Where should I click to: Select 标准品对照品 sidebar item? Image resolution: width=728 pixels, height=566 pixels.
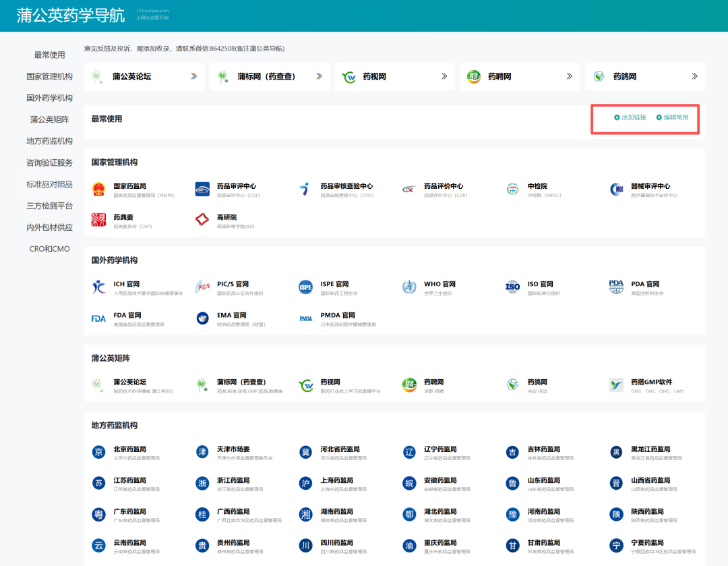pyautogui.click(x=49, y=184)
